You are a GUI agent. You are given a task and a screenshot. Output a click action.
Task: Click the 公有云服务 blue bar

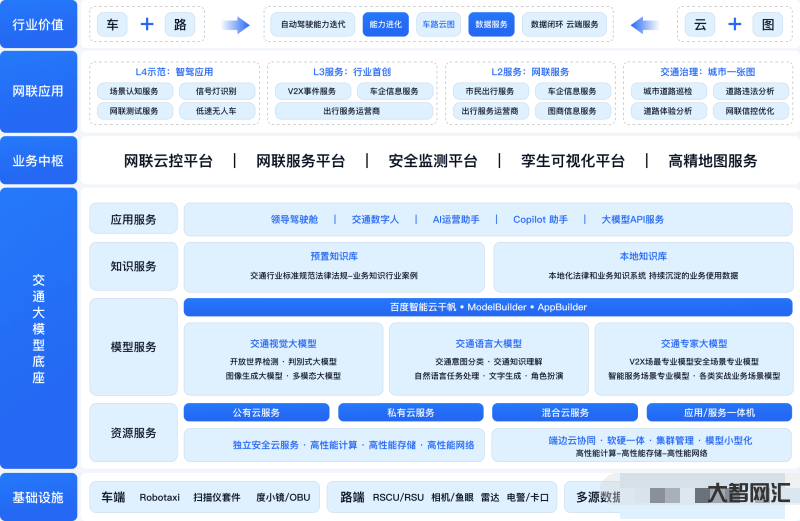coord(256,412)
